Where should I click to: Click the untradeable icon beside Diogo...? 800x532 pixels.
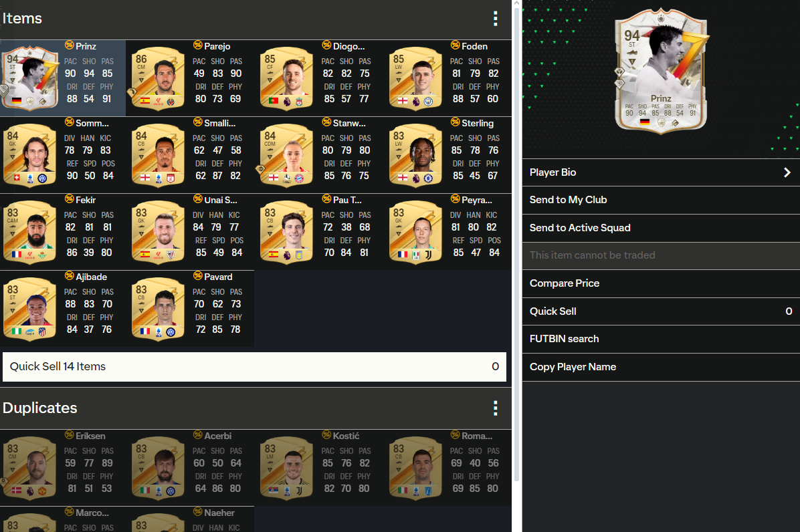click(x=326, y=45)
